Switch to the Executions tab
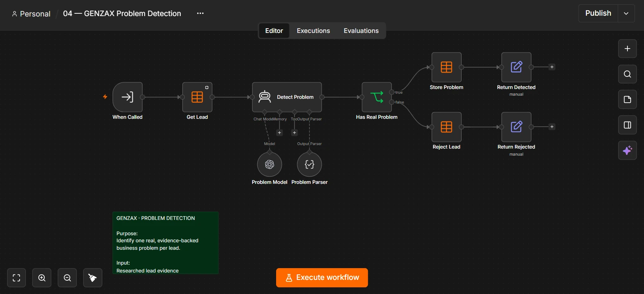Viewport: 644px width, 294px height. [313, 31]
